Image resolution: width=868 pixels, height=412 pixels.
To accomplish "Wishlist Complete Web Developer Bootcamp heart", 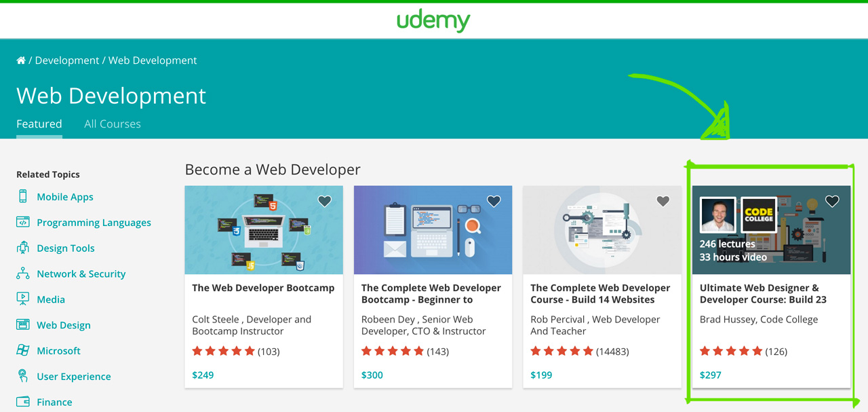I will pos(494,201).
